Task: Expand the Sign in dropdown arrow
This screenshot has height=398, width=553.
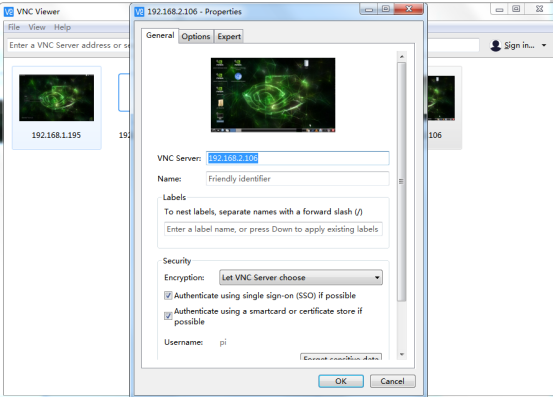Action: (544, 45)
